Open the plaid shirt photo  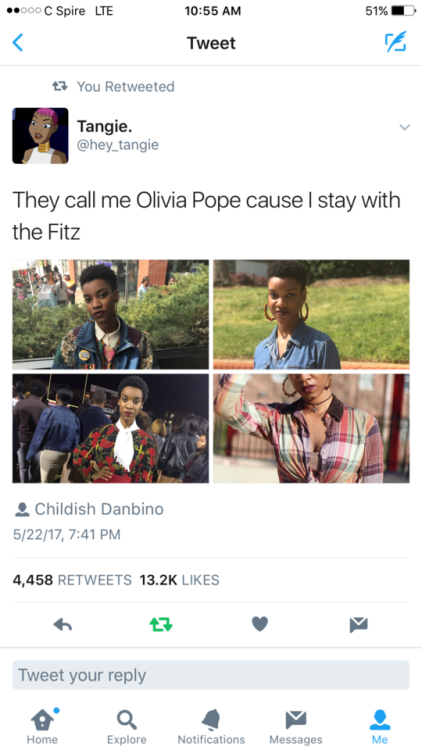pos(311,429)
